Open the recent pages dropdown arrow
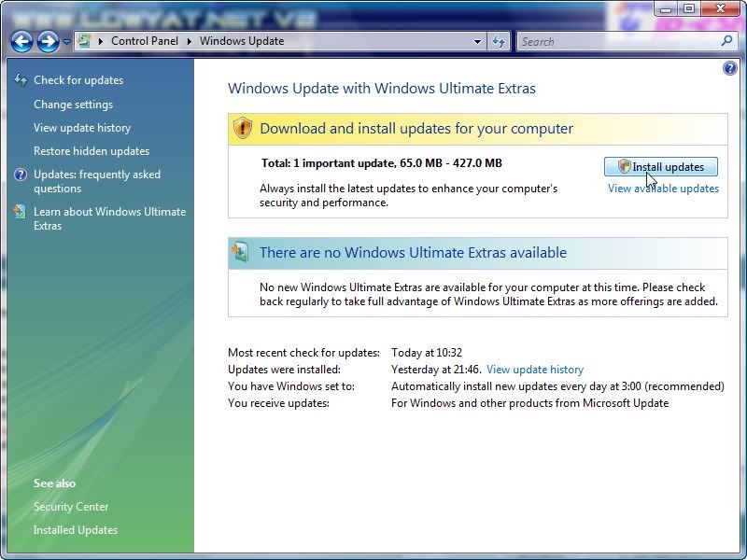 (66, 42)
